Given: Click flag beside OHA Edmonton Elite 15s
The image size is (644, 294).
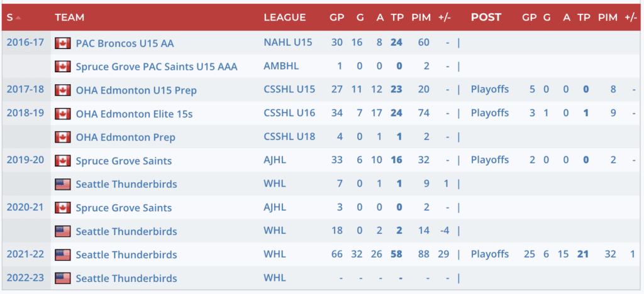Looking at the screenshot, I should click(62, 114).
